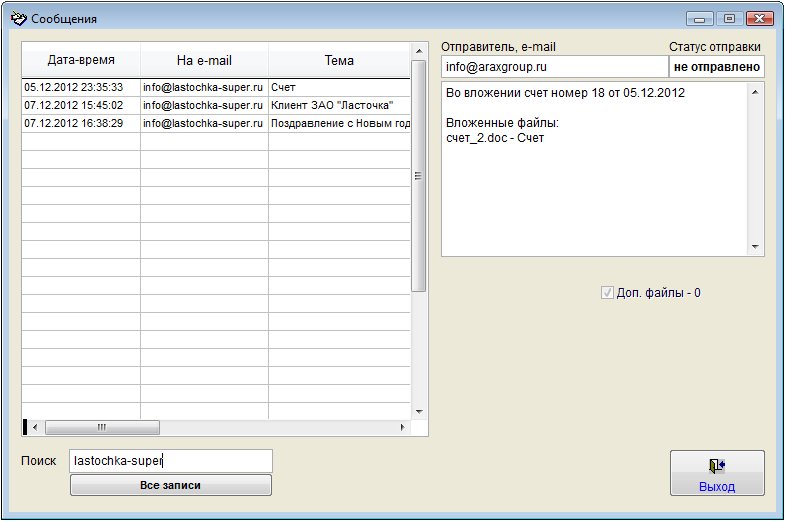Click the Клиент ЗАО "Ласточка" subject cell
Viewport: 786px width, 522px height.
click(x=339, y=105)
